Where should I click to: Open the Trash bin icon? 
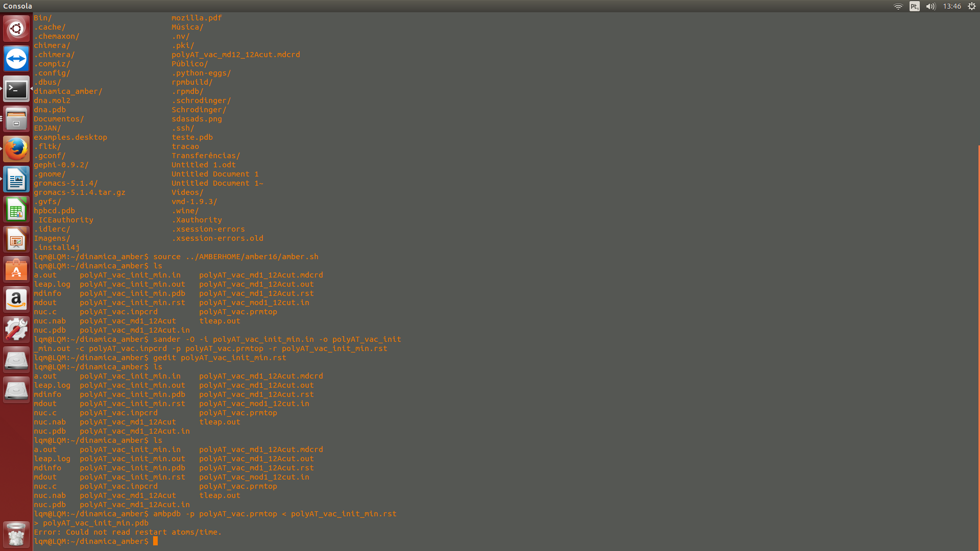tap(16, 535)
